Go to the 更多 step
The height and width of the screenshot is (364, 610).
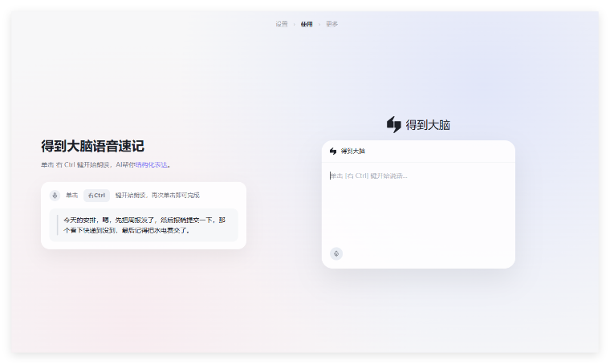(331, 24)
